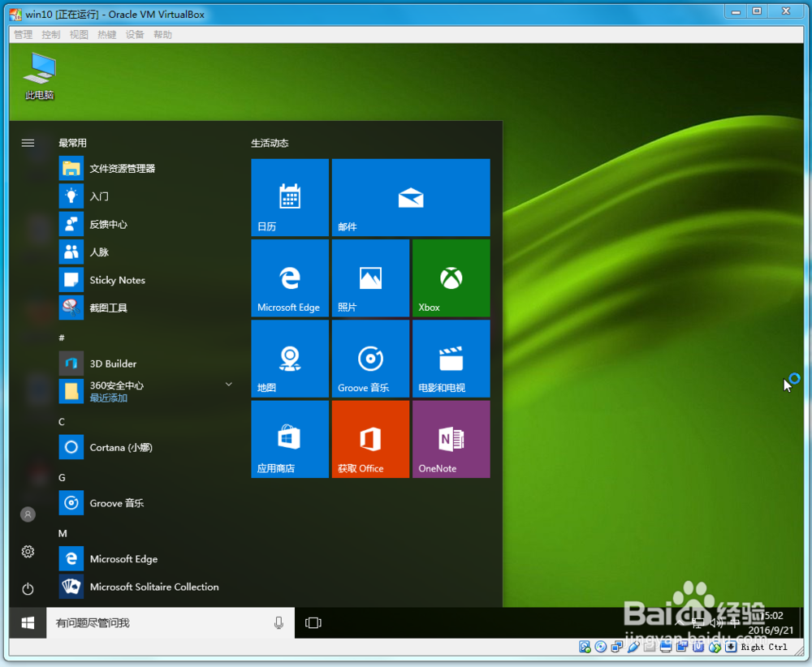Expand the Start menu hamburger navigation

pyautogui.click(x=28, y=143)
